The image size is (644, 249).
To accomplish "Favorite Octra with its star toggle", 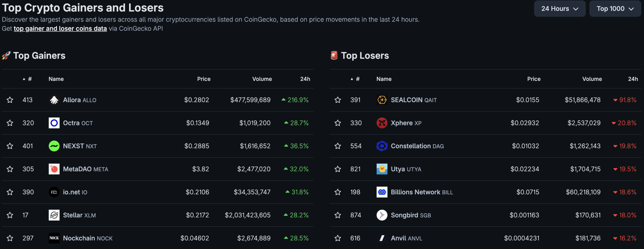I will 10,123.
